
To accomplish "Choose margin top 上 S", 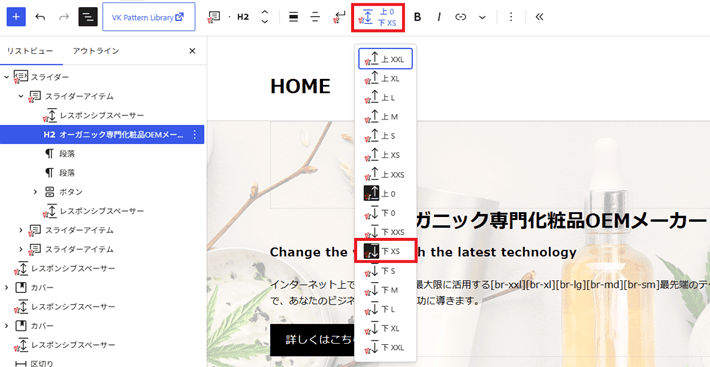I will tap(385, 136).
